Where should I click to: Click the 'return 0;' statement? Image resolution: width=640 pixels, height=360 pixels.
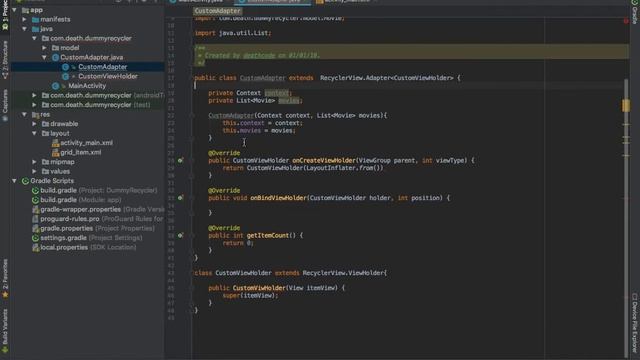click(x=238, y=243)
